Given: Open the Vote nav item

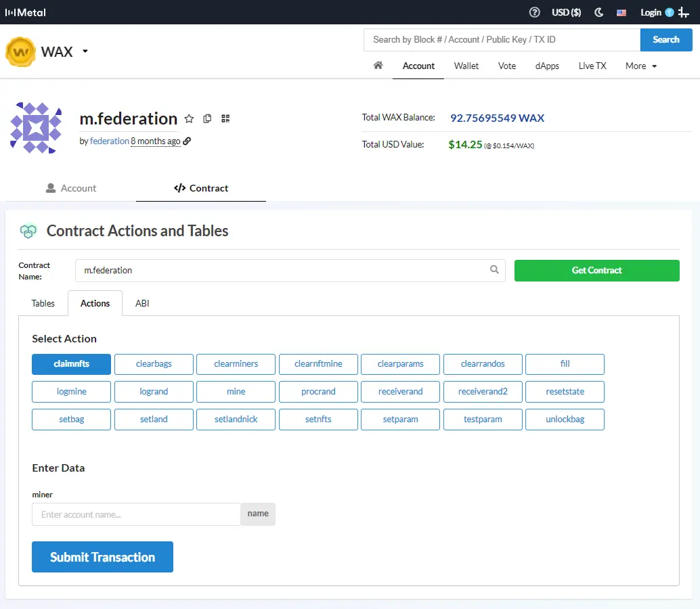Looking at the screenshot, I should coord(506,66).
